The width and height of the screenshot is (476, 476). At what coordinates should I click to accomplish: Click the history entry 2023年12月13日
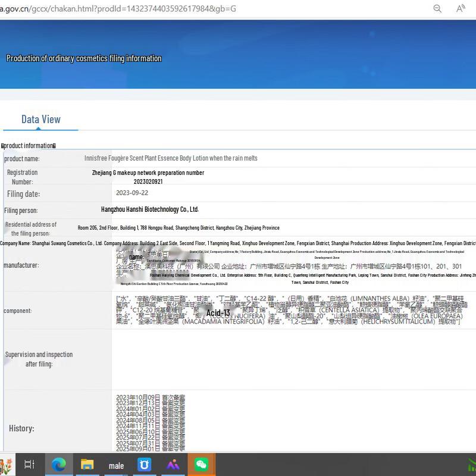tap(151, 403)
